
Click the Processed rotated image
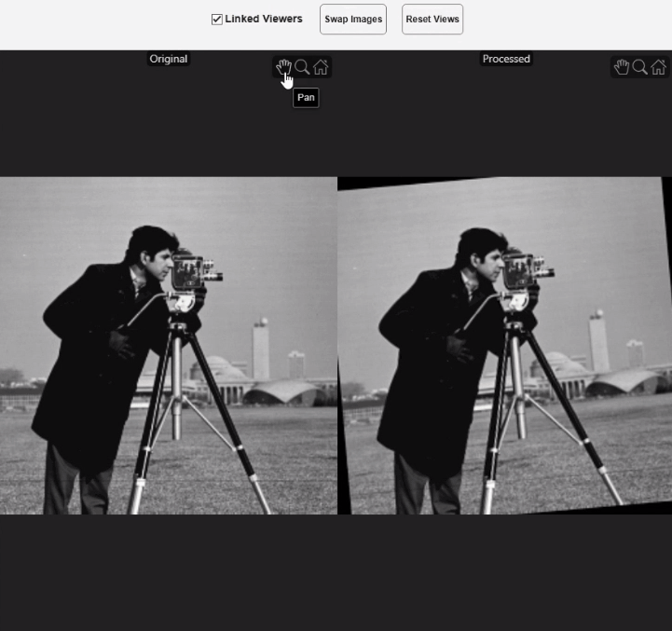click(x=505, y=346)
